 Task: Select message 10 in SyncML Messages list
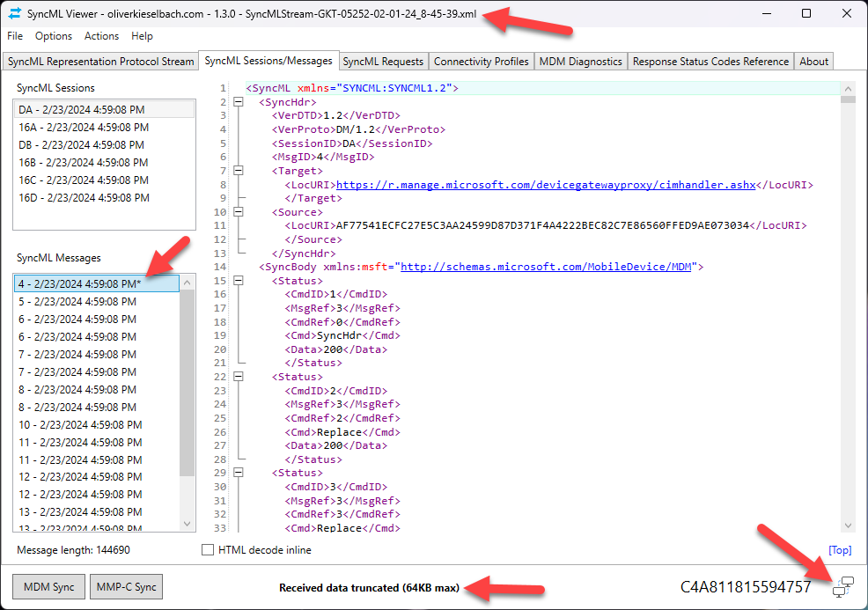80,425
